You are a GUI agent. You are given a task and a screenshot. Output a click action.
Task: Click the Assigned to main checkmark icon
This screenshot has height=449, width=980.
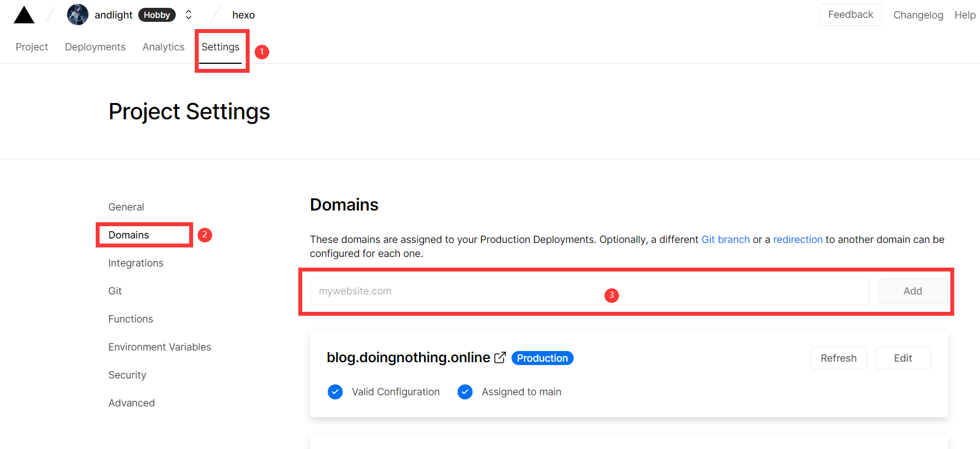[465, 392]
